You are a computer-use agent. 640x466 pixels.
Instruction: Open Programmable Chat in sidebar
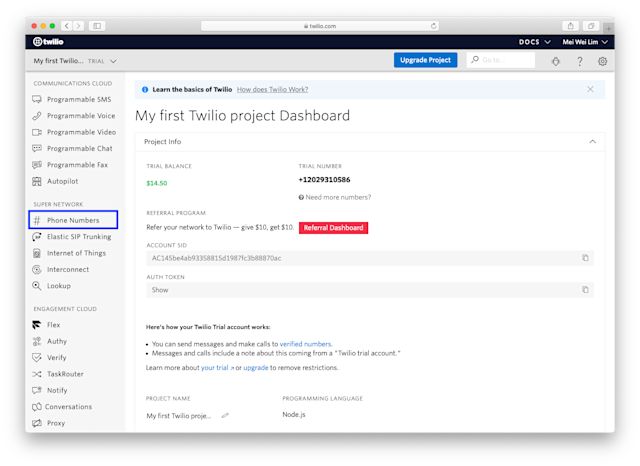(x=80, y=149)
